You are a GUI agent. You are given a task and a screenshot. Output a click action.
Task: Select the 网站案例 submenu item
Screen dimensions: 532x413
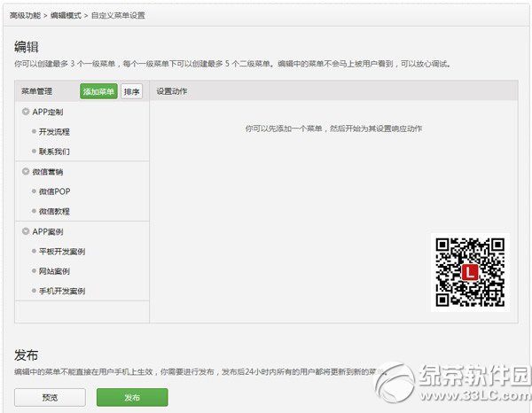[54, 271]
